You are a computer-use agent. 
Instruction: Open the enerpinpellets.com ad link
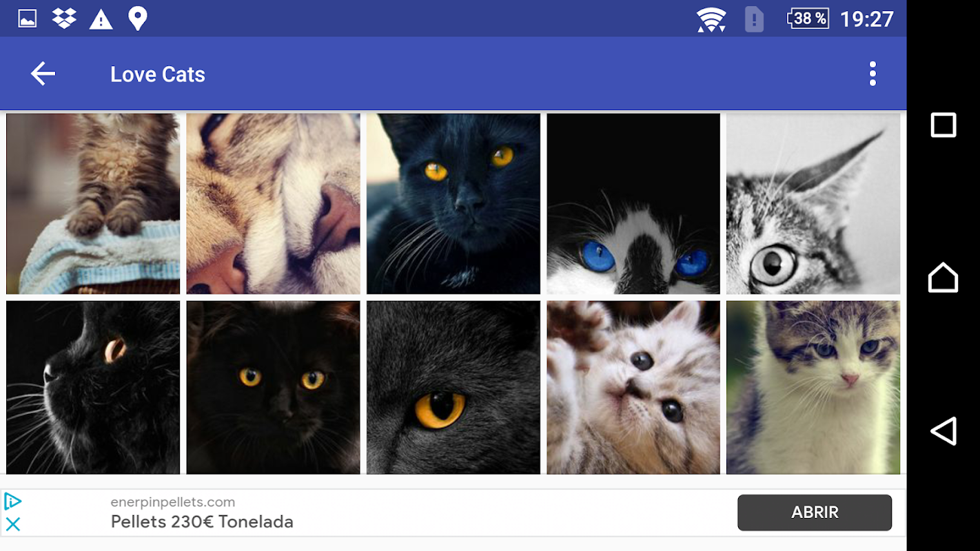coord(172,502)
